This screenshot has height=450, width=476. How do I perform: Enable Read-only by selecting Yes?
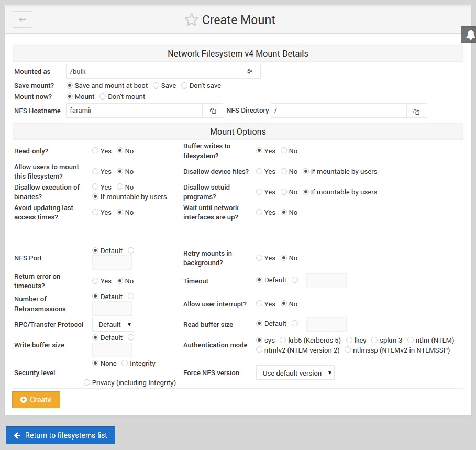tap(96, 151)
